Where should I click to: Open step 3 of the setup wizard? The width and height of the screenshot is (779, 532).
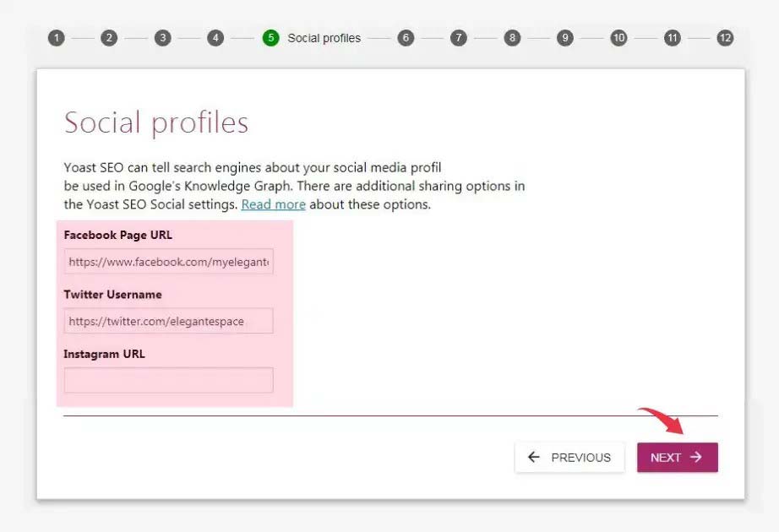(162, 38)
